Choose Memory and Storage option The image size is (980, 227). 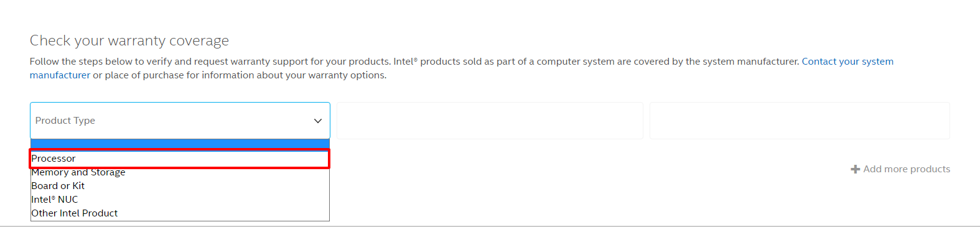coord(180,172)
